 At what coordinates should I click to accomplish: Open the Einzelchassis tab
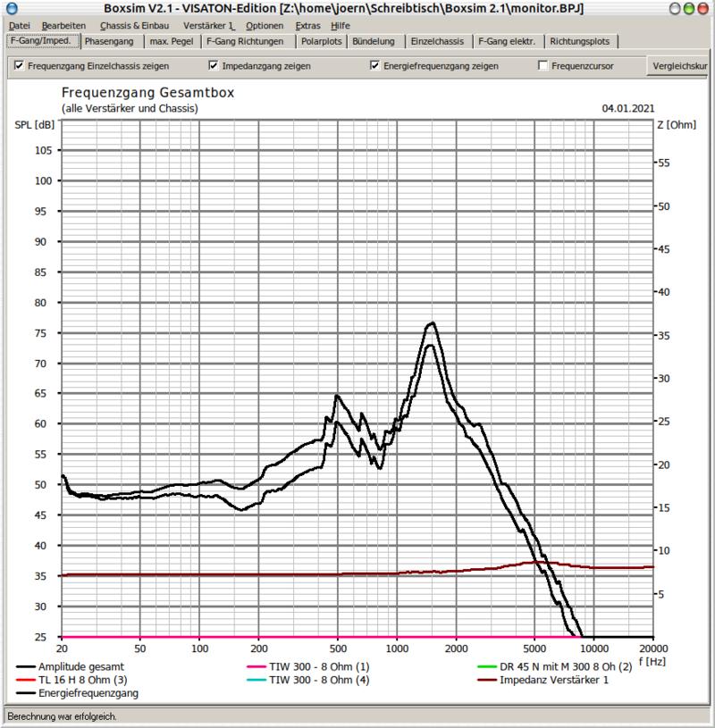(x=437, y=41)
